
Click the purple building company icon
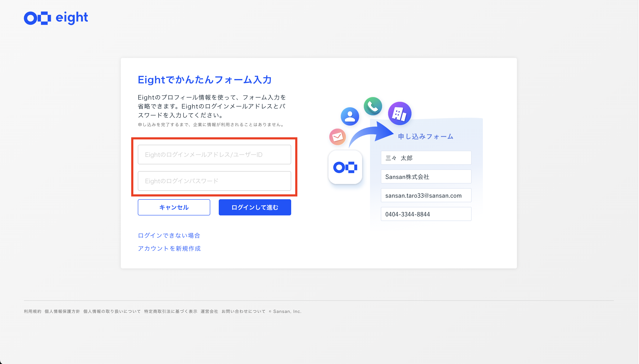[x=399, y=113]
